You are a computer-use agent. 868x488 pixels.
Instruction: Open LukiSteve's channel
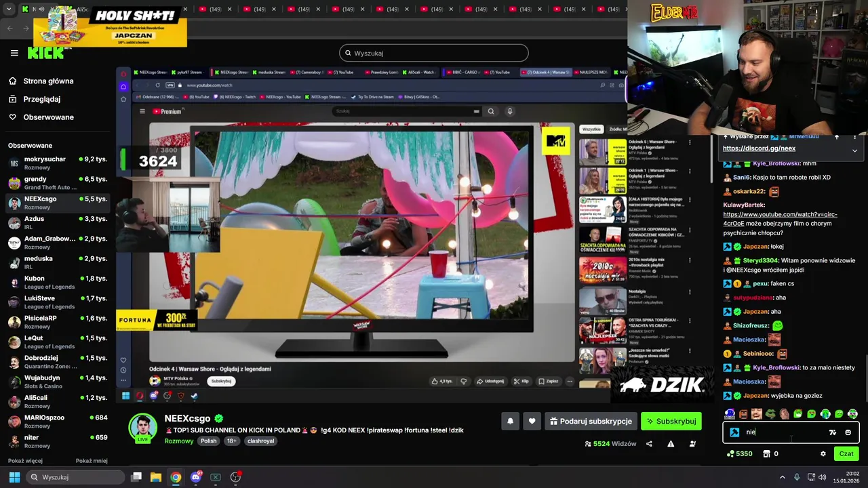pos(58,302)
